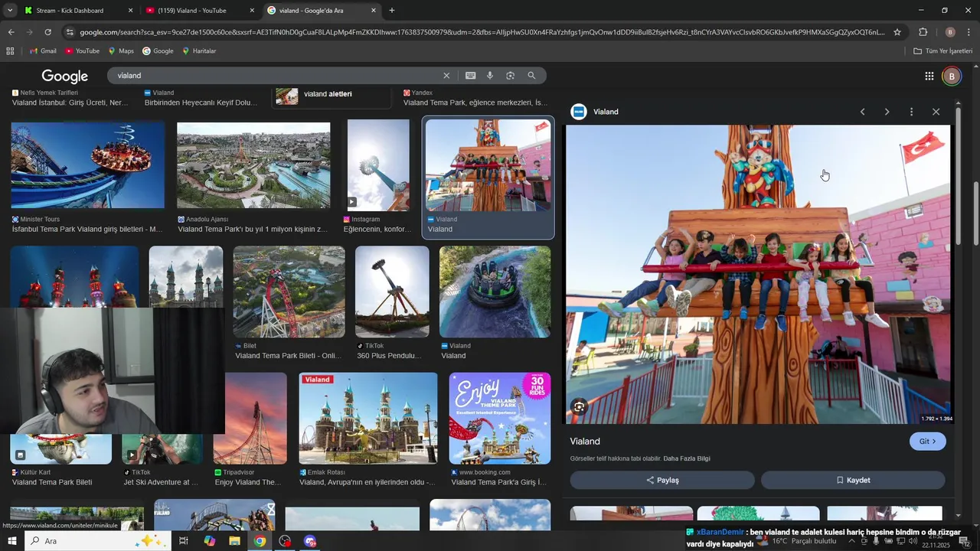Click the address bar URL
Viewport: 980px width, 551px height.
[482, 32]
